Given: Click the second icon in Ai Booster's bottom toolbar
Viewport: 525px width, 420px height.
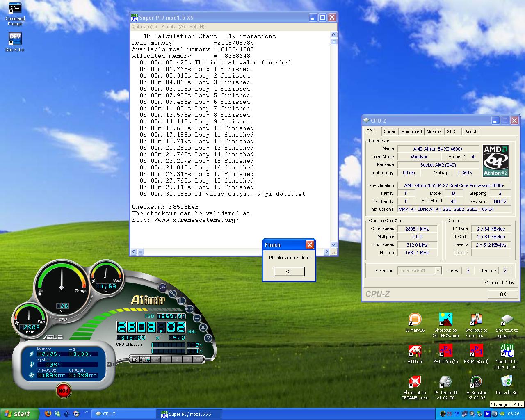Looking at the screenshot, I should 145,359.
